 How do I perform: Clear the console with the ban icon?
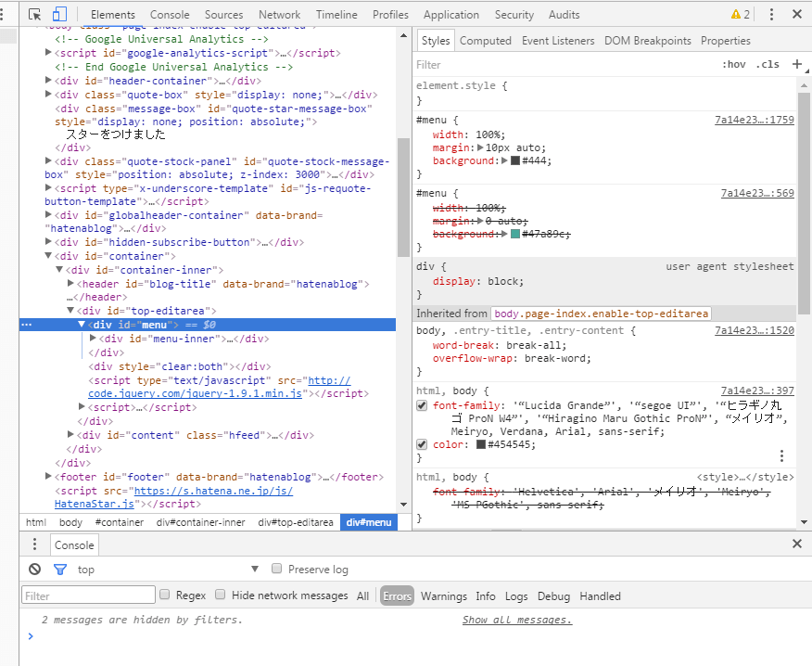click(x=34, y=570)
